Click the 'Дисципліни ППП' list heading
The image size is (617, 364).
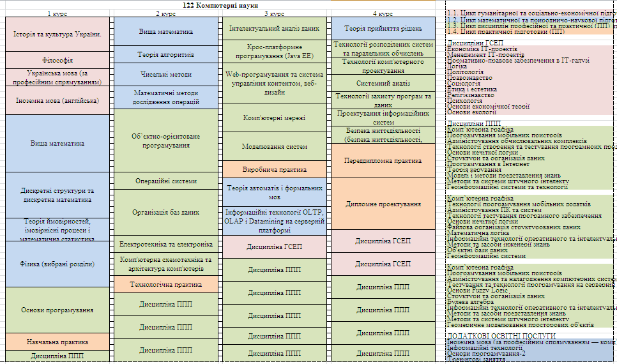coord(474,123)
